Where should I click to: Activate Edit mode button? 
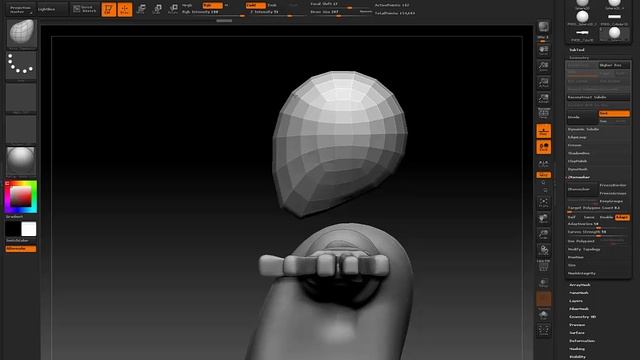click(109, 9)
